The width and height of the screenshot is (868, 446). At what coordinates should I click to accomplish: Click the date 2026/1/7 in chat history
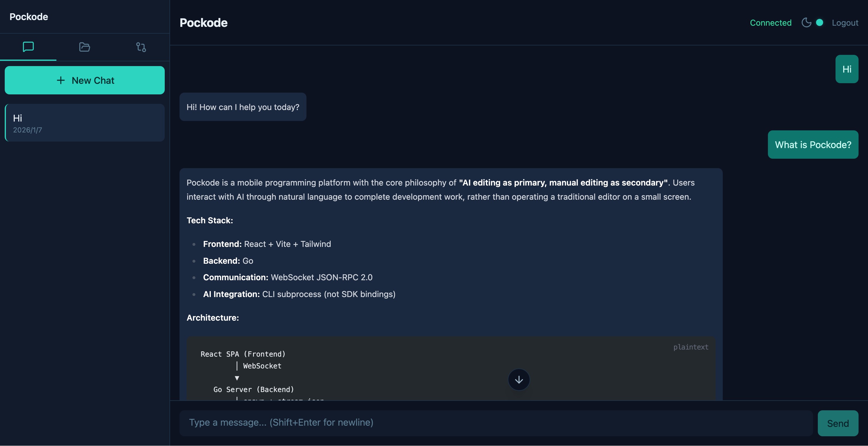pos(28,130)
